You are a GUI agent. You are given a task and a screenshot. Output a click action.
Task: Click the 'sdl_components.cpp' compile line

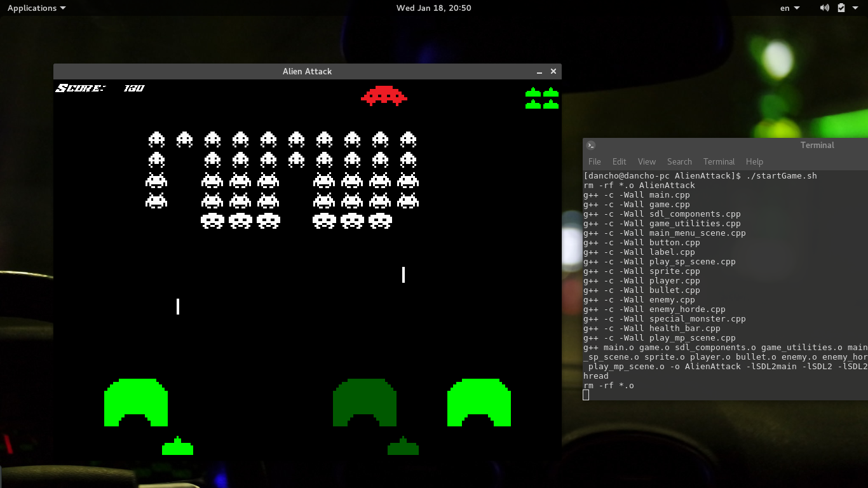662,214
